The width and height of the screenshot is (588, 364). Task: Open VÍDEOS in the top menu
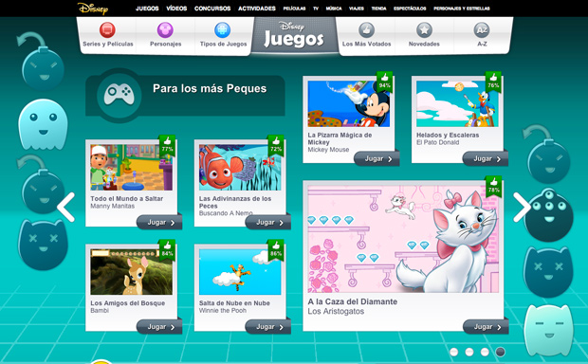[x=176, y=9]
